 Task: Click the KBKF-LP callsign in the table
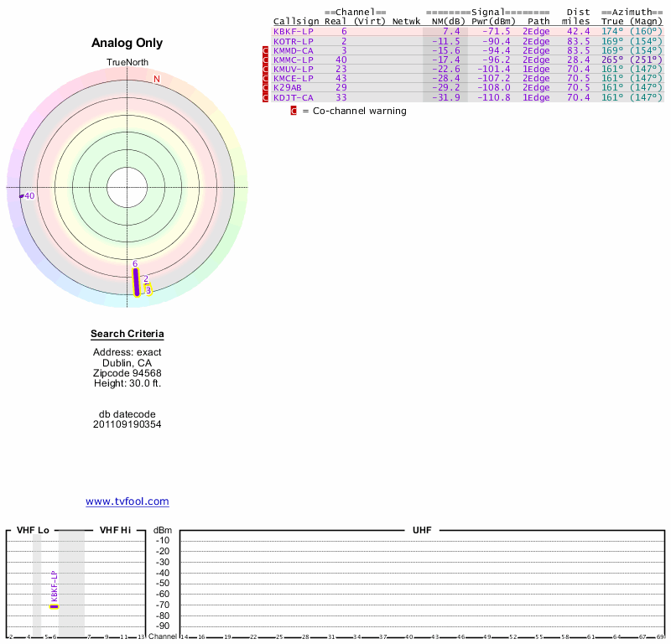(293, 31)
